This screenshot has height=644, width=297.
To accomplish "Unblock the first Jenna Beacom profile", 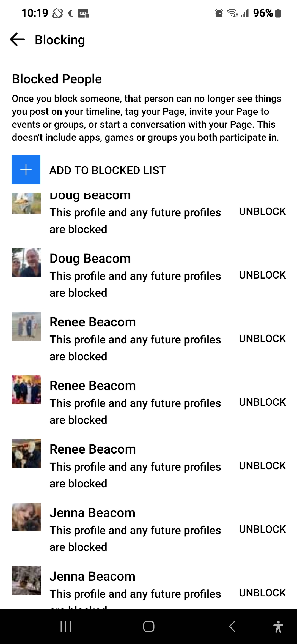I will tap(262, 530).
